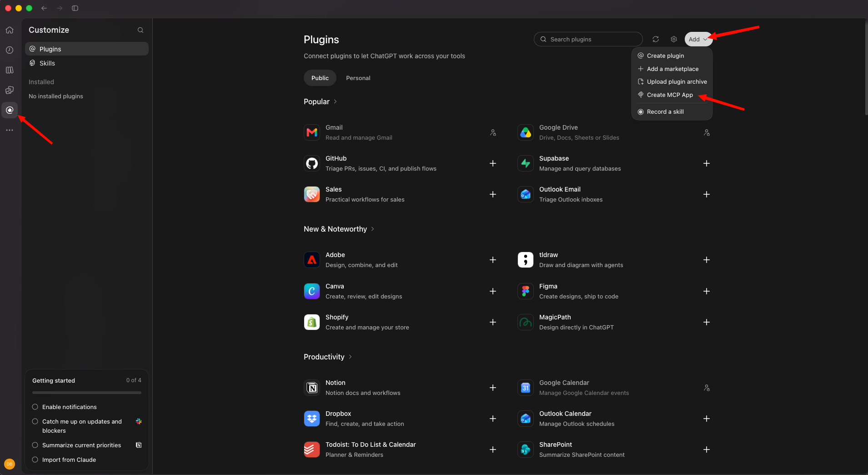
Task: Click the Notion icon beside Summarize priorities
Action: [x=139, y=445]
